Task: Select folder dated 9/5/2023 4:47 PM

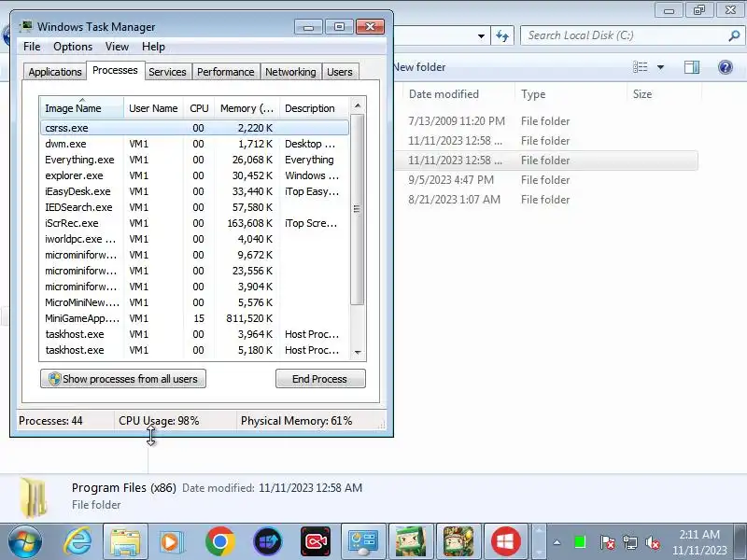Action: (546, 180)
